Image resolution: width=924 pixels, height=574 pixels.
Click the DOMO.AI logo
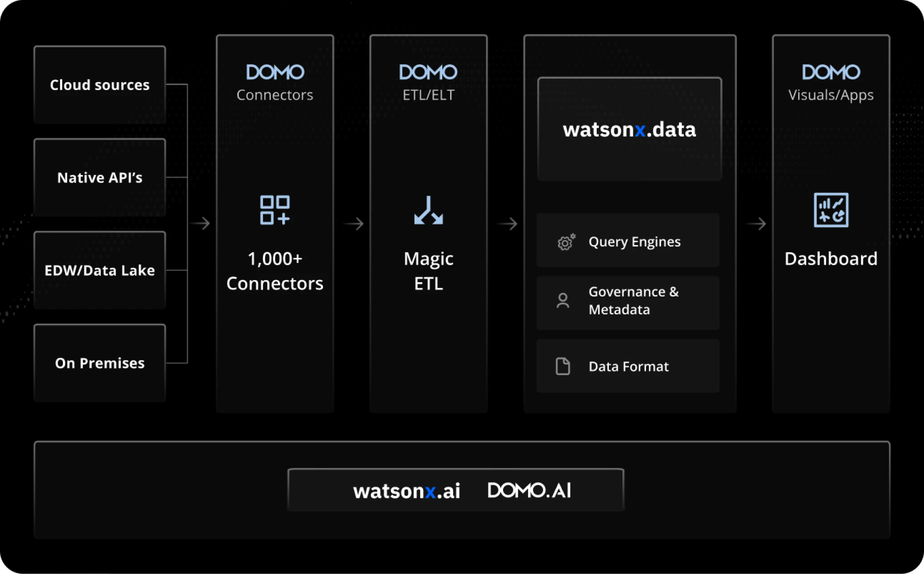point(530,491)
